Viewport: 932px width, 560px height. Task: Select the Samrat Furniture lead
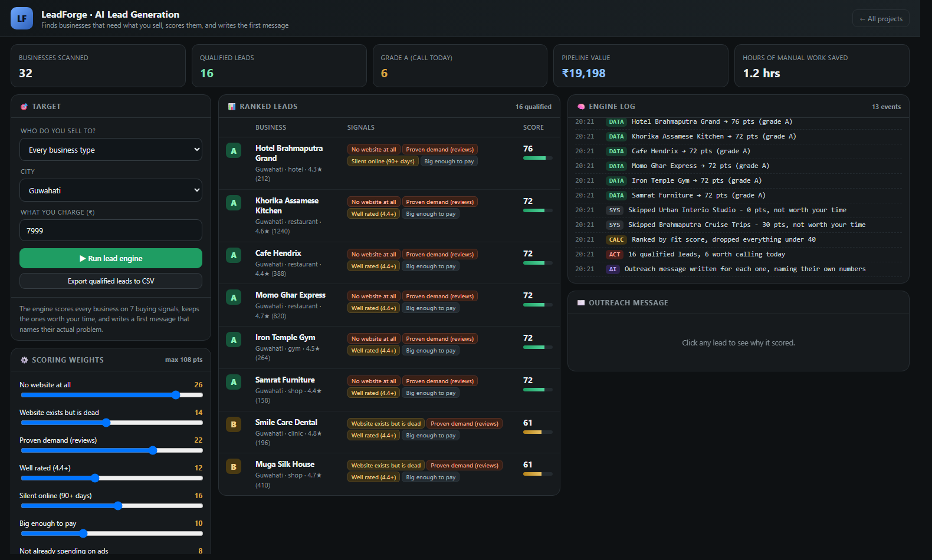pos(389,390)
